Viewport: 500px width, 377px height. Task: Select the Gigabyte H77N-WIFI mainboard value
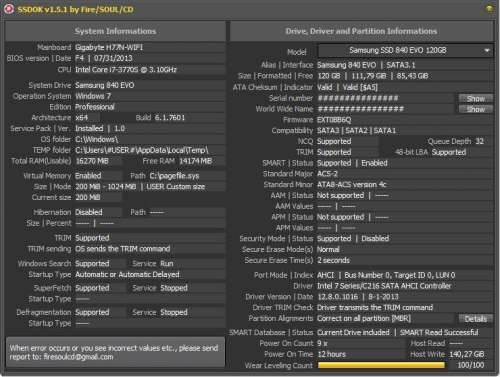click(109, 47)
